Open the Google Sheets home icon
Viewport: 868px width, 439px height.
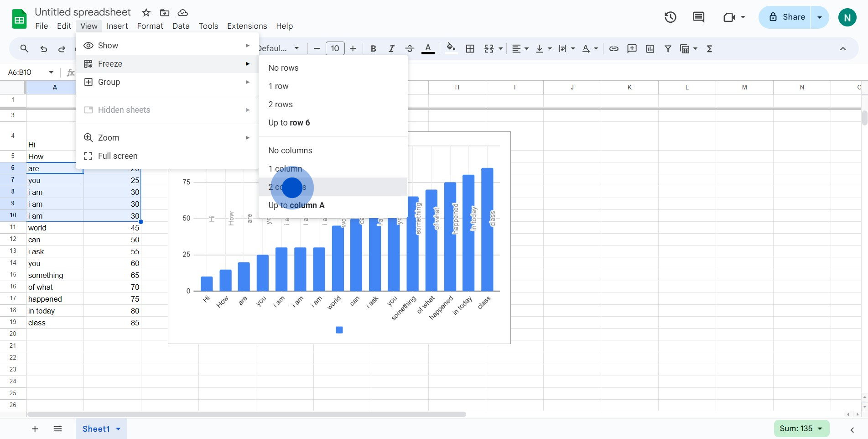pos(19,19)
